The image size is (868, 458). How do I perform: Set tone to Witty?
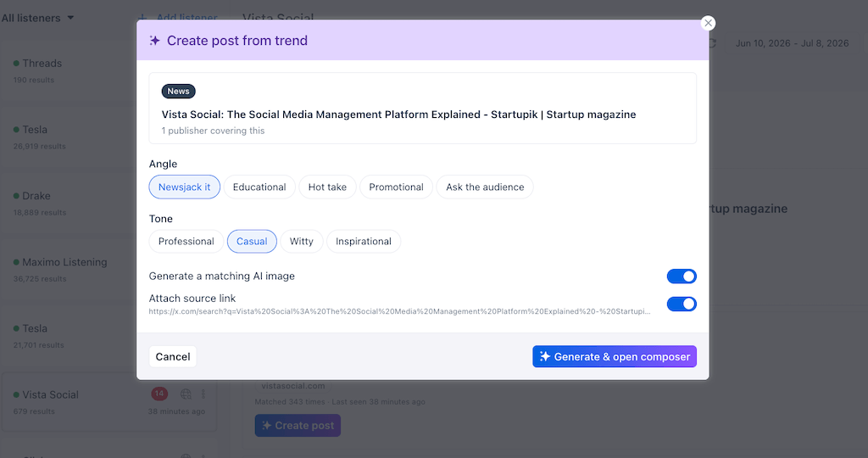(x=301, y=242)
